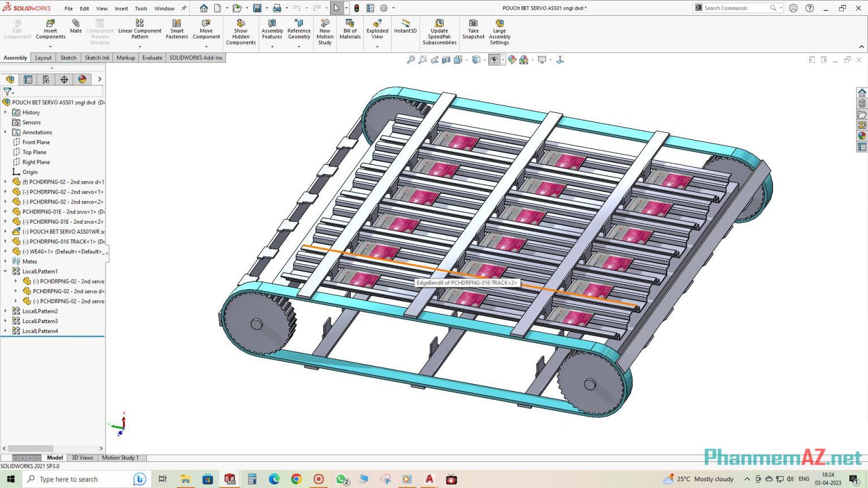The height and width of the screenshot is (488, 868).
Task: Select the Mate tool
Action: pyautogui.click(x=76, y=25)
